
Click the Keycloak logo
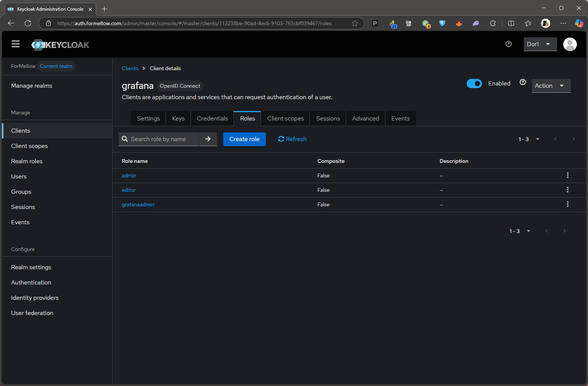coord(60,45)
